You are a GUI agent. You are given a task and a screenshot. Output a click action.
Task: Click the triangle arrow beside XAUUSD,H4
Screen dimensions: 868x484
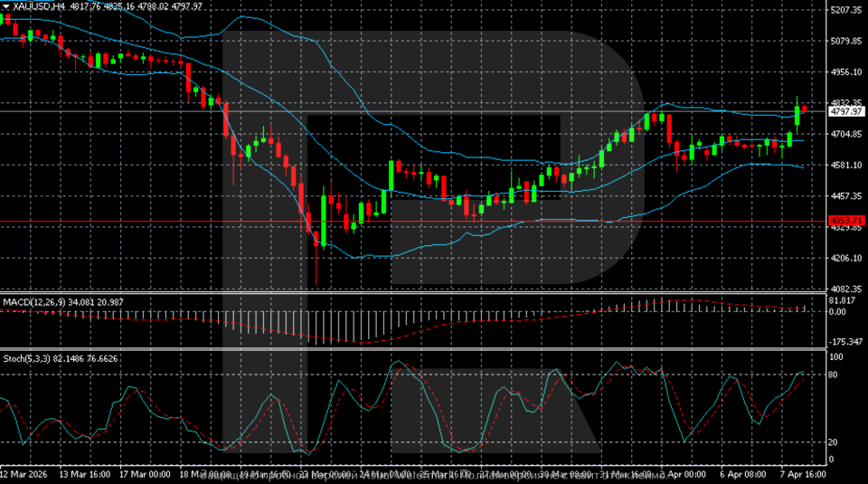(x=5, y=5)
